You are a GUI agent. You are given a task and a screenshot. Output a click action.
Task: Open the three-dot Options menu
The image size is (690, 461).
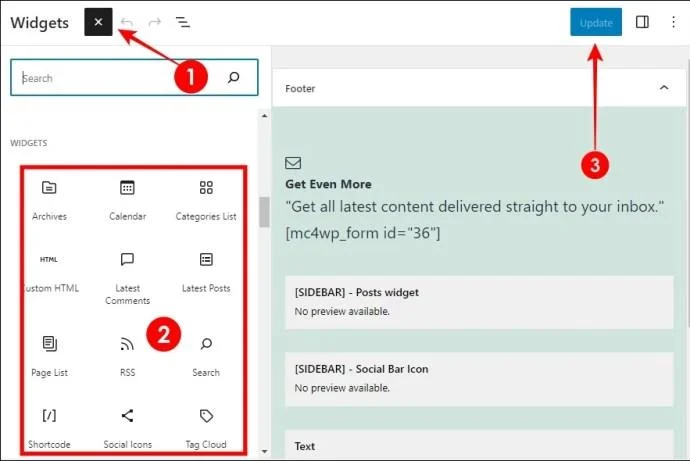(673, 22)
